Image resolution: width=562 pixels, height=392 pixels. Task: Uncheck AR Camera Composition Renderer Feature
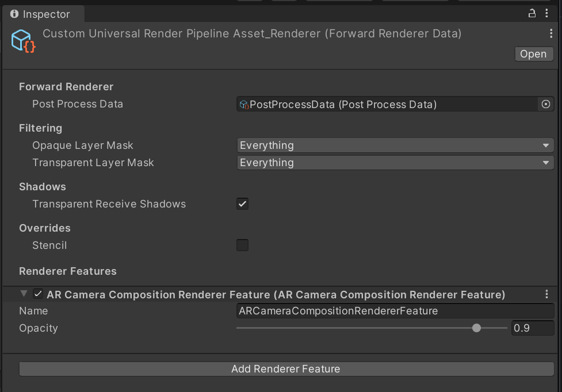[x=37, y=294]
